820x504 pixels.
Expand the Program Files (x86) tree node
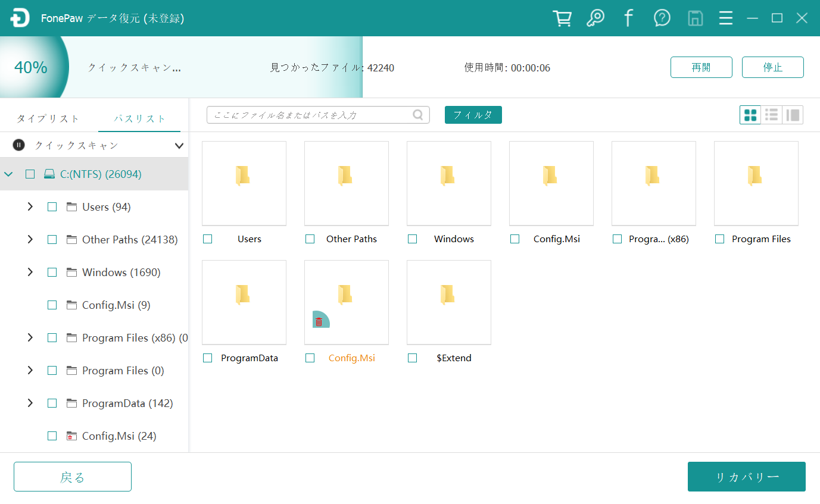[x=30, y=338]
